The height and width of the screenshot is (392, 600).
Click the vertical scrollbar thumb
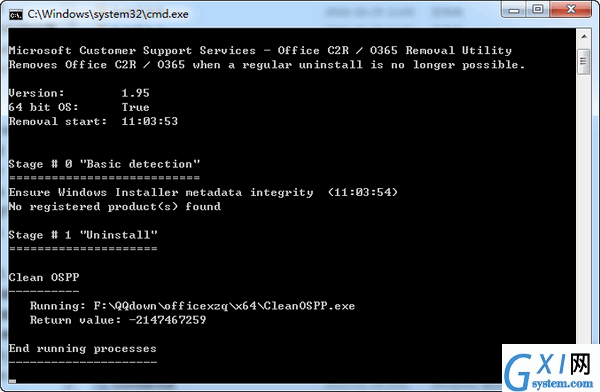[x=584, y=61]
